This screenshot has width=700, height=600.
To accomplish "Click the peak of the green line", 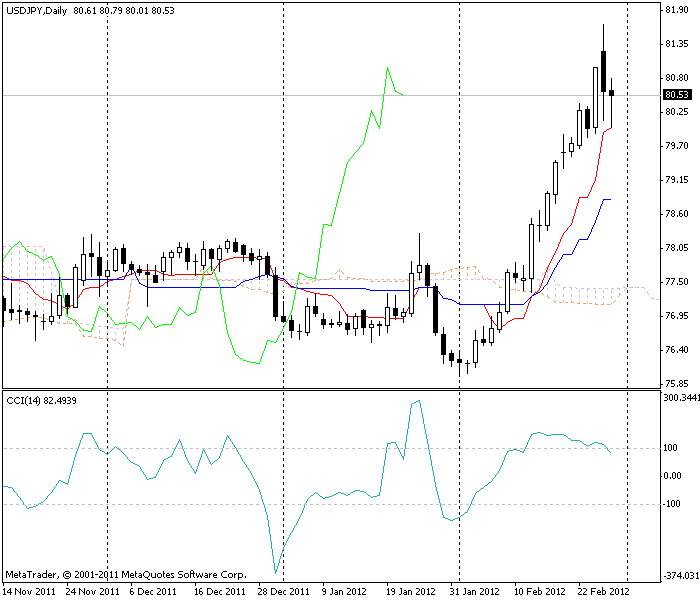I will coord(387,68).
